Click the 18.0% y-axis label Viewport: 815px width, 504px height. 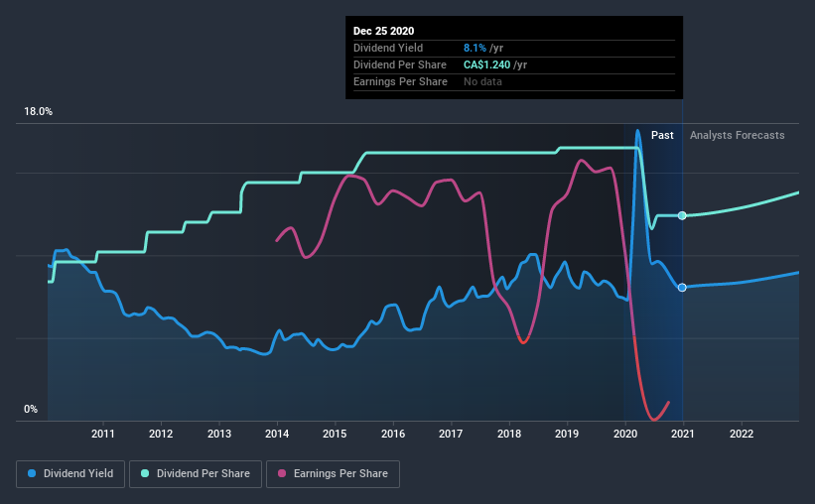point(38,112)
